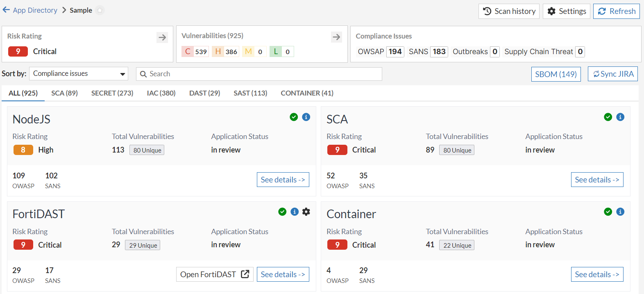Click the magnifier icon in search box
The width and height of the screenshot is (644, 294).
[143, 74]
